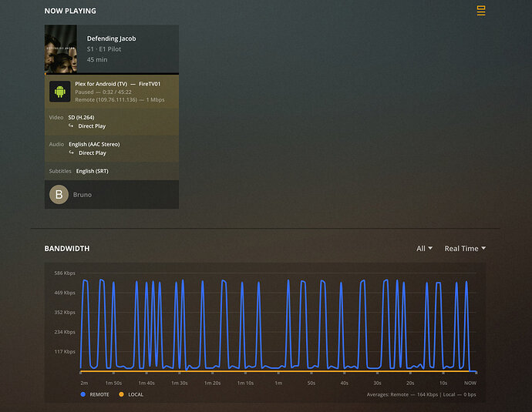
Task: Click the orange Local legend dot
Action: click(121, 394)
